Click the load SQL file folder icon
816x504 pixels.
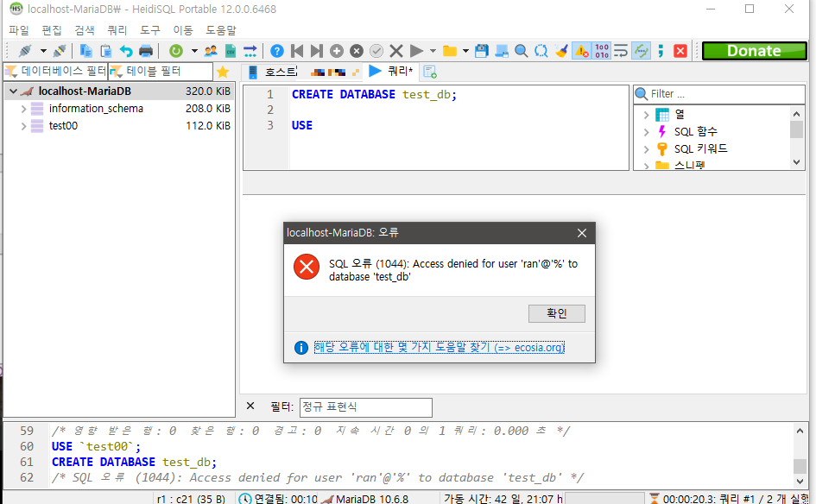coord(450,51)
